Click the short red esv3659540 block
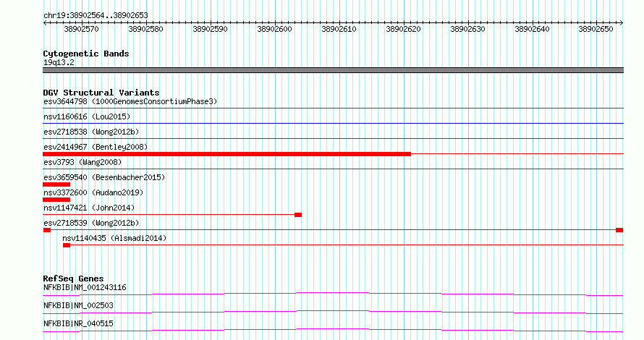Viewport: 644px width, 340px height. [56, 184]
